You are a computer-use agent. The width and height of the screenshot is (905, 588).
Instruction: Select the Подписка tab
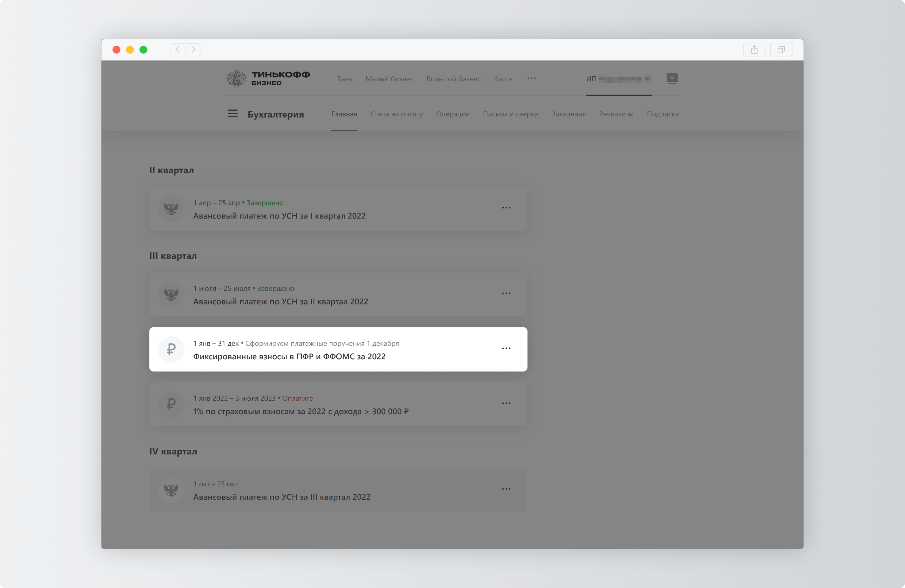pos(662,114)
